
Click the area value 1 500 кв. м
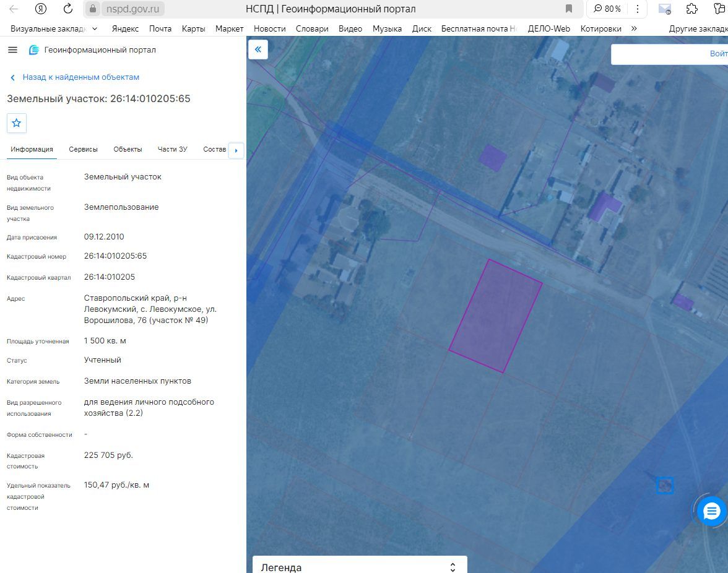tap(105, 340)
